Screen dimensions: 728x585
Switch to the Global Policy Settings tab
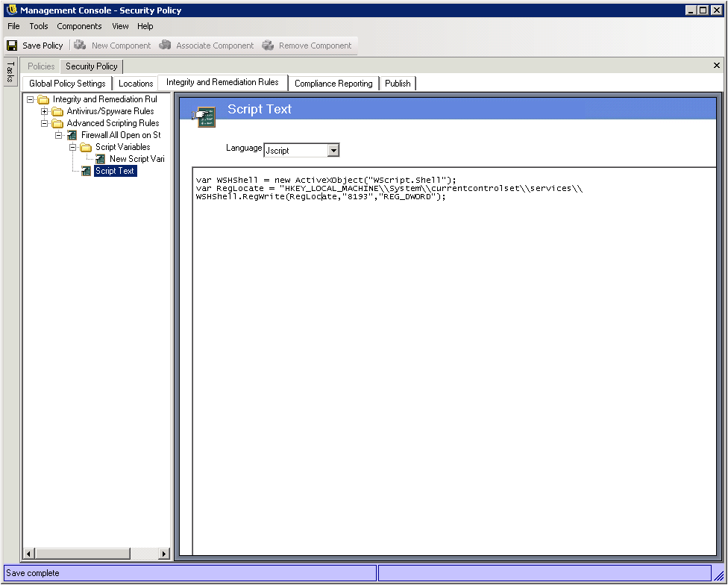coord(67,84)
